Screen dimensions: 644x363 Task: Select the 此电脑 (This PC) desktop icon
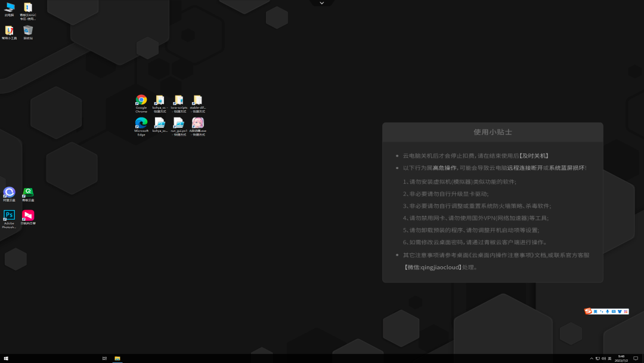pos(9,10)
